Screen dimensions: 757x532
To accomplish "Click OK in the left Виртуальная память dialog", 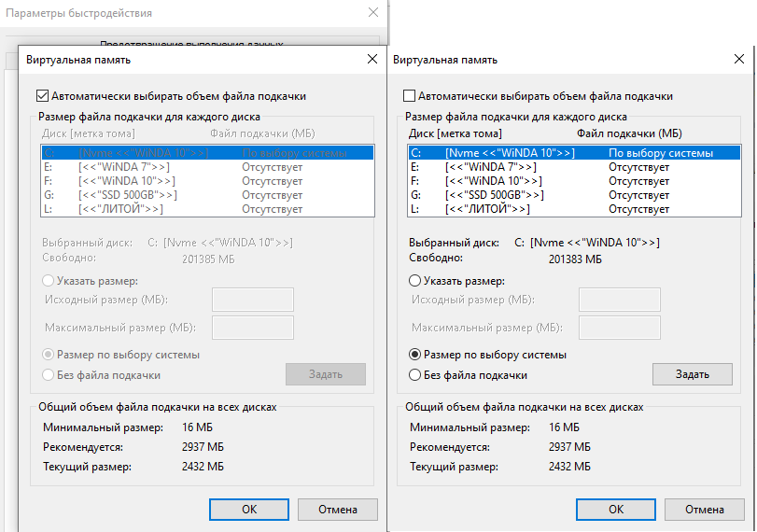I will [249, 510].
